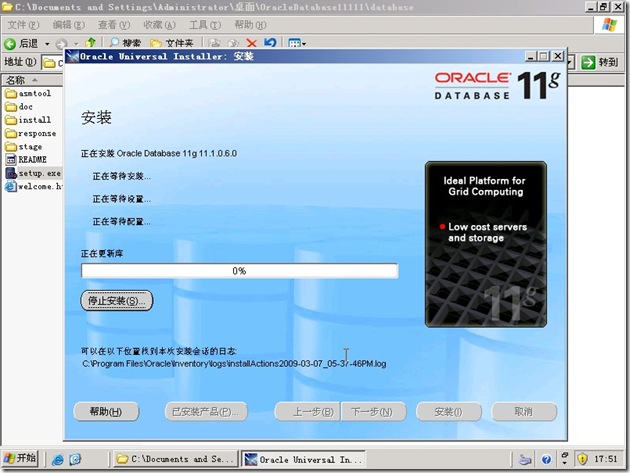Click the Up one level folder icon

[x=91, y=43]
